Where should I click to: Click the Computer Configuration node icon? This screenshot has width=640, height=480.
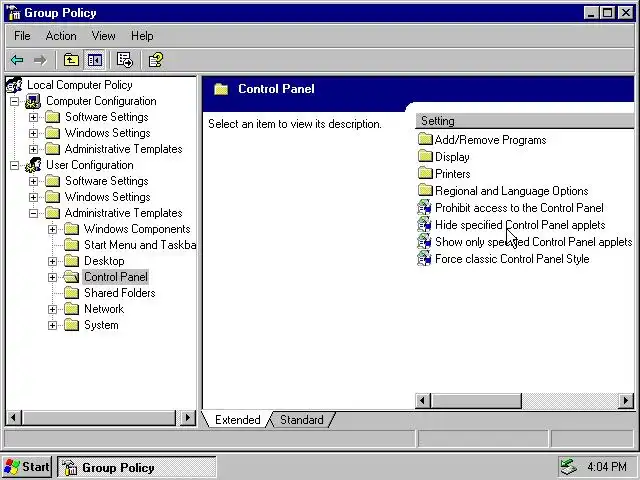pos(33,101)
